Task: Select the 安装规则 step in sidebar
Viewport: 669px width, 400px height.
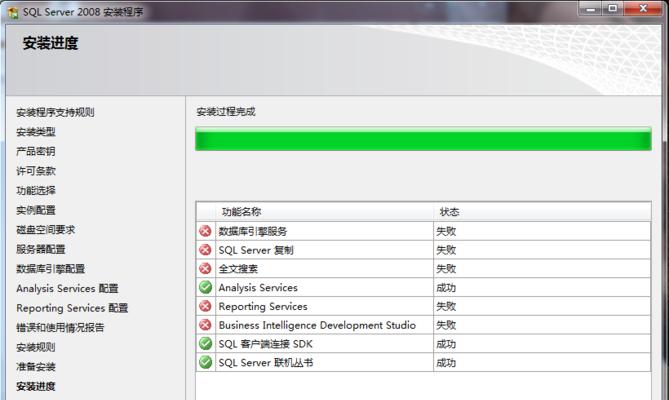Action: (x=36, y=348)
